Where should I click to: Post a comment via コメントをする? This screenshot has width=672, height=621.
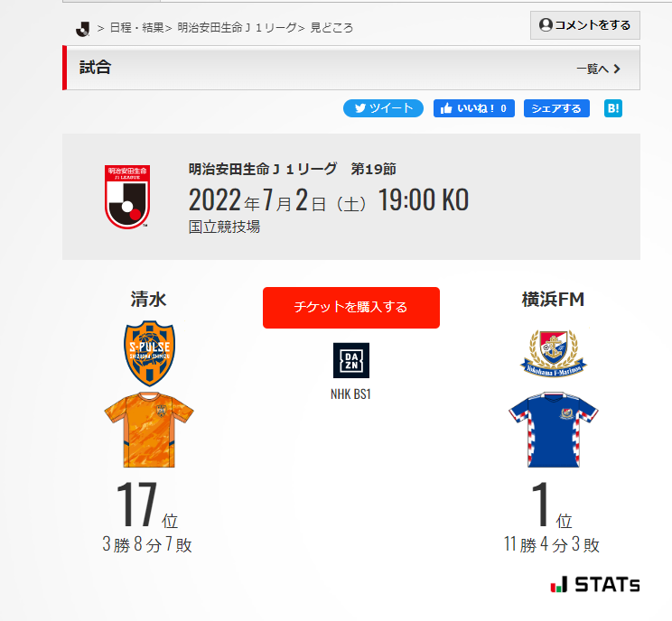[x=585, y=25]
